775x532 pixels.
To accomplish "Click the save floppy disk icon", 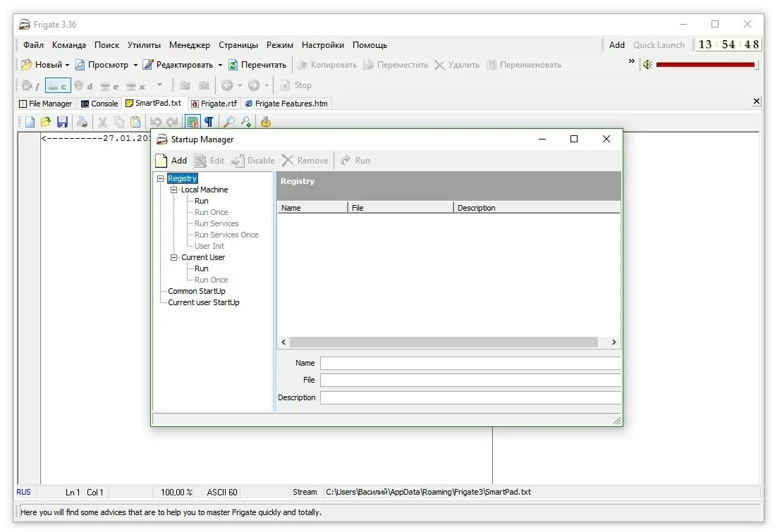I will (x=62, y=122).
